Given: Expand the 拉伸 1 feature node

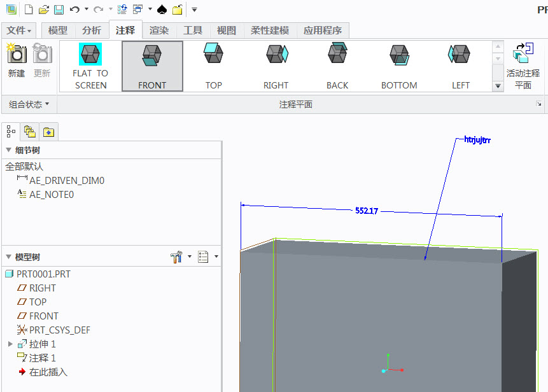Looking at the screenshot, I should click(x=10, y=344).
